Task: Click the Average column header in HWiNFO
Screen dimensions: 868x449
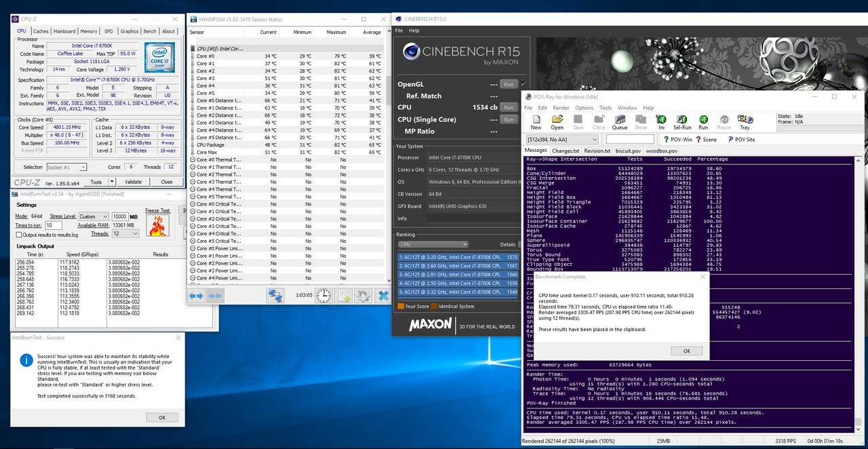Action: pos(372,32)
